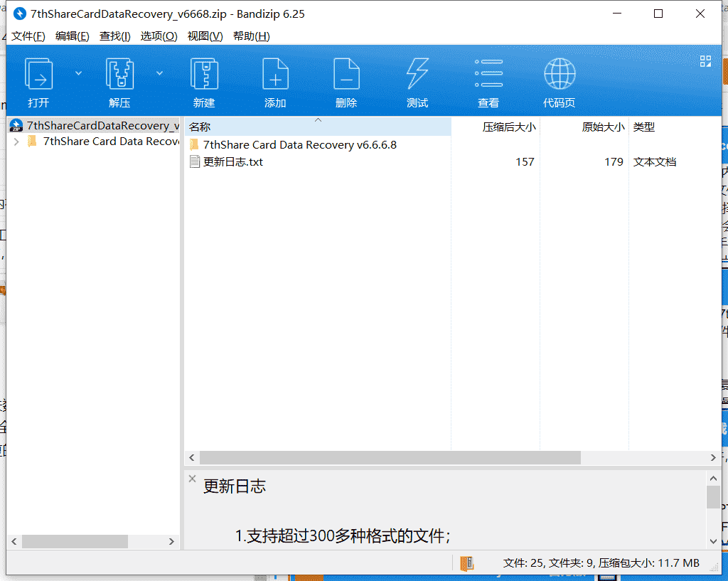Viewport: 728px width, 581px height.
Task: Open the 文件(F) menu
Action: point(28,36)
